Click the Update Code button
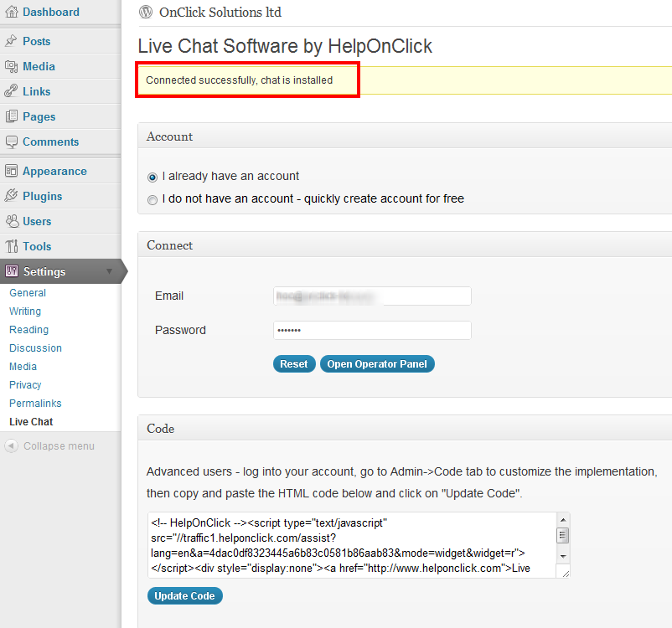This screenshot has width=672, height=628. 184,596
